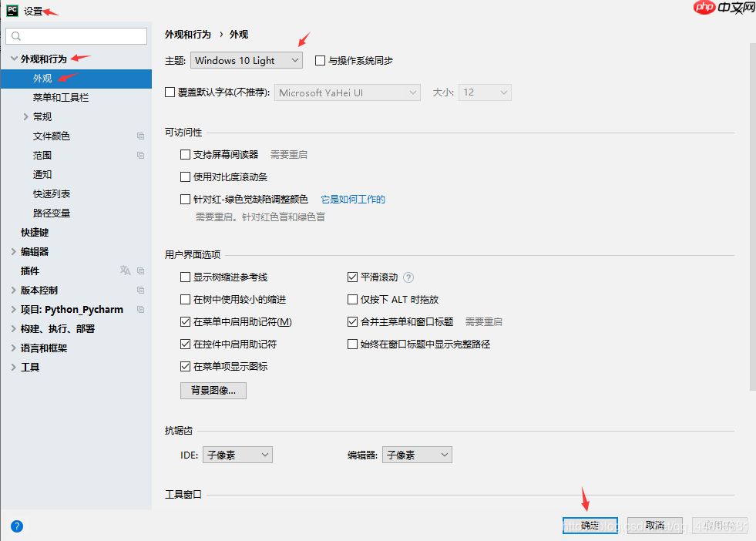Click the 它是如何工作的 link
This screenshot has height=541, width=756.
pyautogui.click(x=353, y=199)
